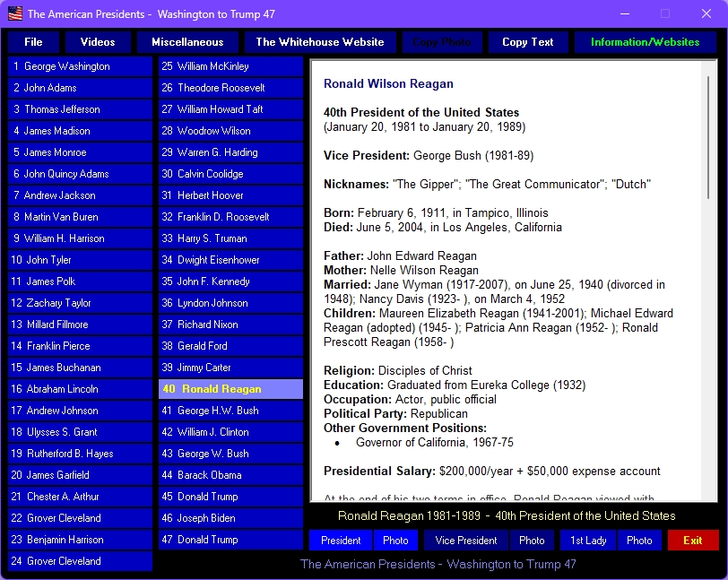
Task: Pick 5 James Monroe
Action: pyautogui.click(x=80, y=152)
